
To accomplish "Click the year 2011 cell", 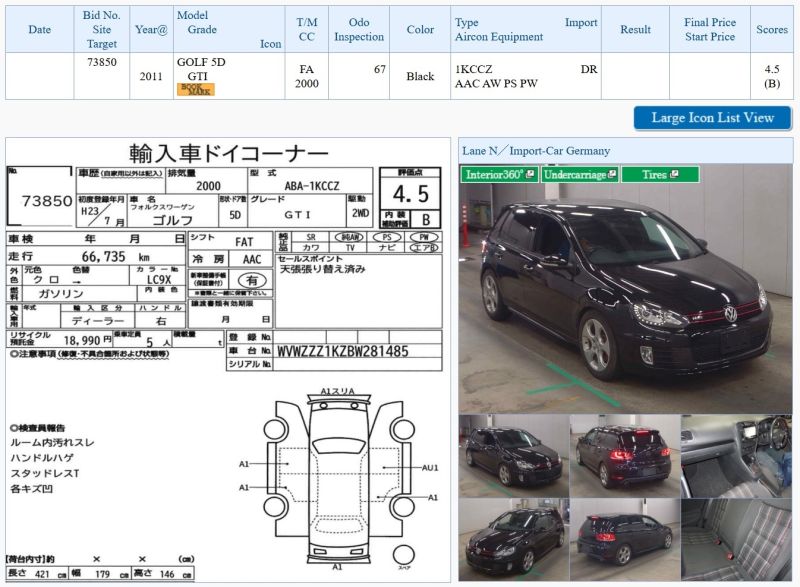I will [151, 76].
